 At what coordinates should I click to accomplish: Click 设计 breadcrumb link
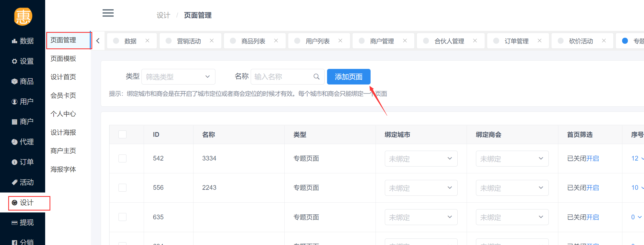163,15
